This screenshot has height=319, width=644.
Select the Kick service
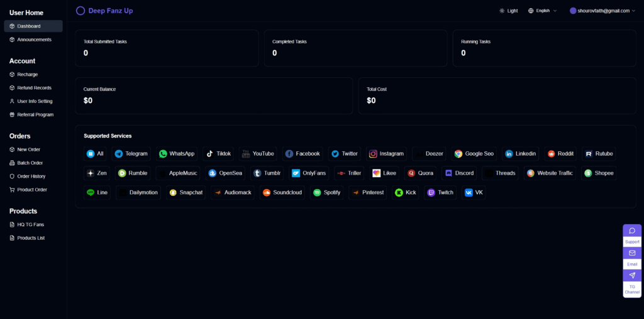point(405,192)
